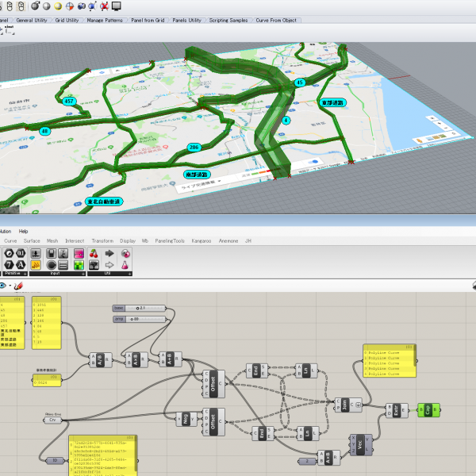
Task: Open the Panels Utility toolbar tab
Action: coord(186,21)
